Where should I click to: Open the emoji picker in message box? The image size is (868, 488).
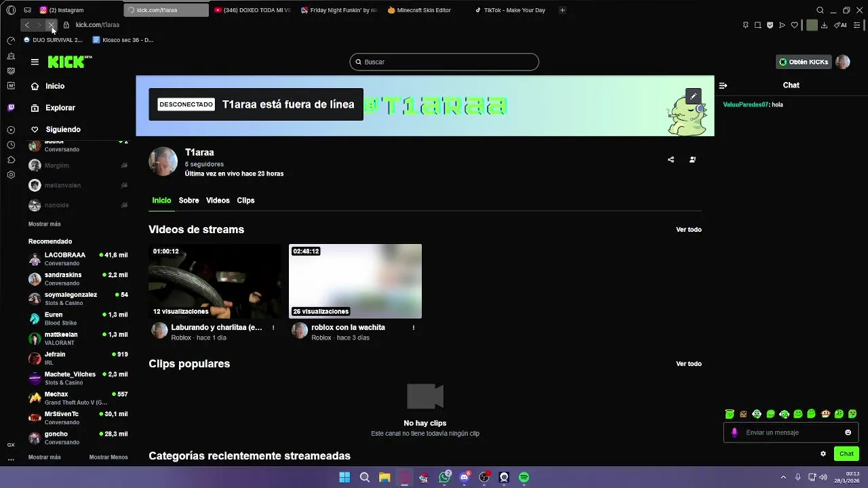848,432
